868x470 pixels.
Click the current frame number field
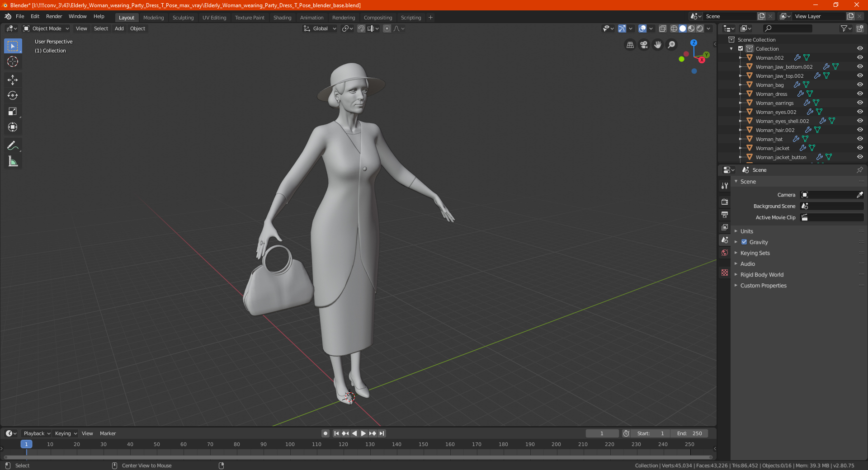pyautogui.click(x=602, y=433)
